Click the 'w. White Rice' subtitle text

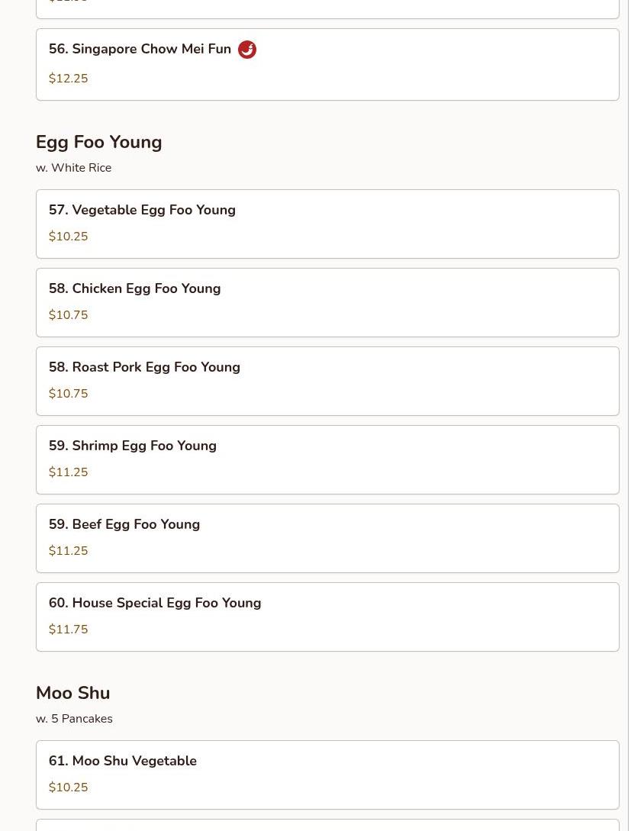[74, 167]
